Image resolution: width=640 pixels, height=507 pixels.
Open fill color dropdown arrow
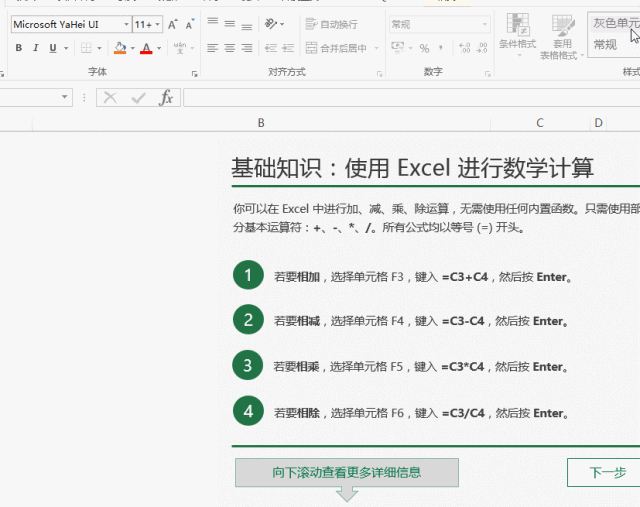click(x=133, y=48)
